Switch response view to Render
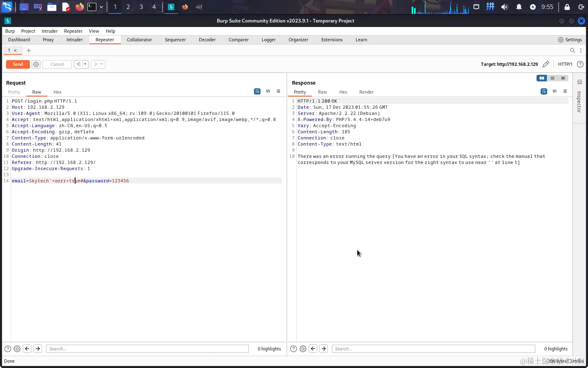The image size is (588, 368). click(x=366, y=92)
